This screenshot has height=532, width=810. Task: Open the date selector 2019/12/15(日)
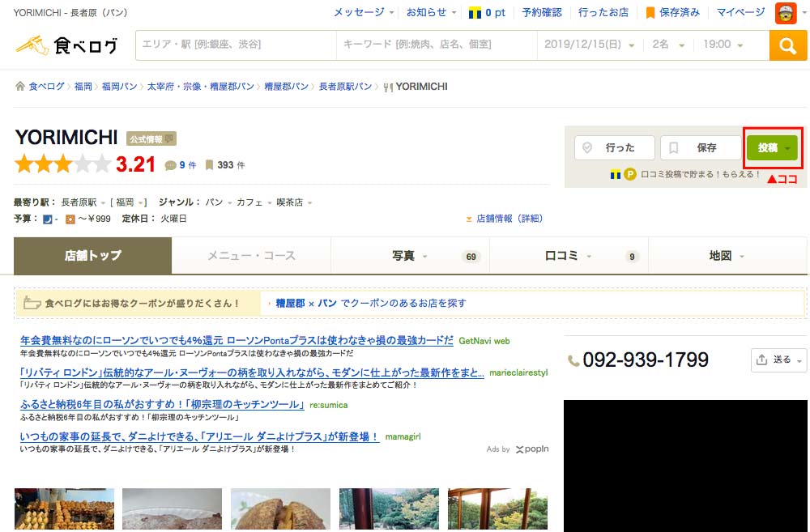coord(589,45)
